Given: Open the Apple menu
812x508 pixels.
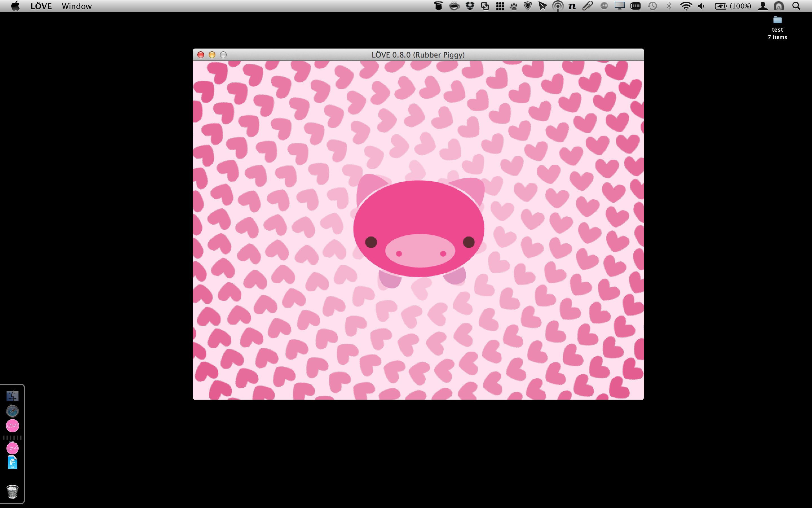Looking at the screenshot, I should [x=16, y=6].
